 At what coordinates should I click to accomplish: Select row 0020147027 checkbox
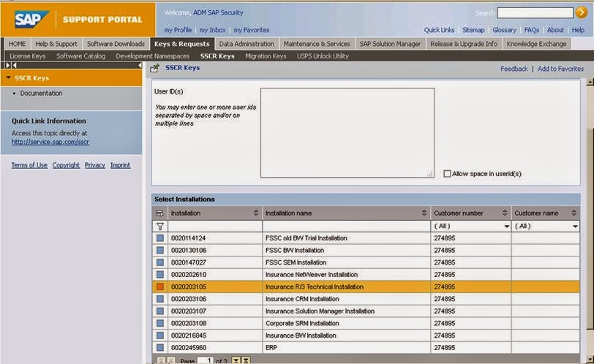pos(160,262)
